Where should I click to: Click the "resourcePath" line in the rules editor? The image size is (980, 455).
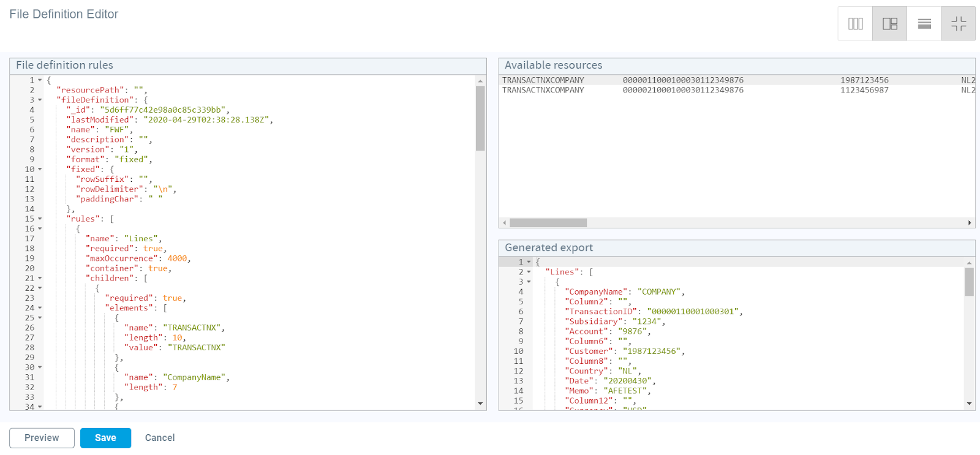(x=102, y=90)
